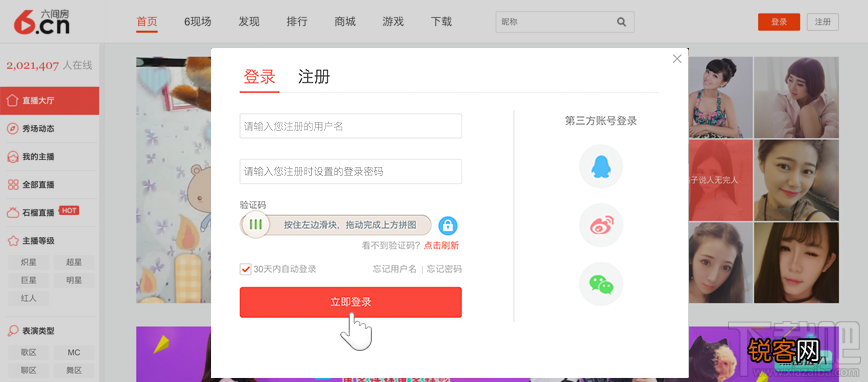Select the 红人 level tag

(x=28, y=298)
